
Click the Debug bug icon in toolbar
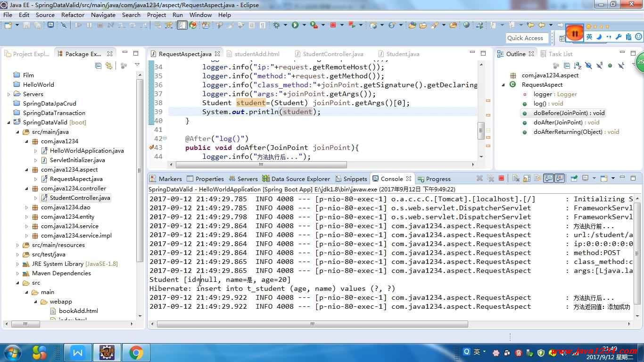click(276, 25)
